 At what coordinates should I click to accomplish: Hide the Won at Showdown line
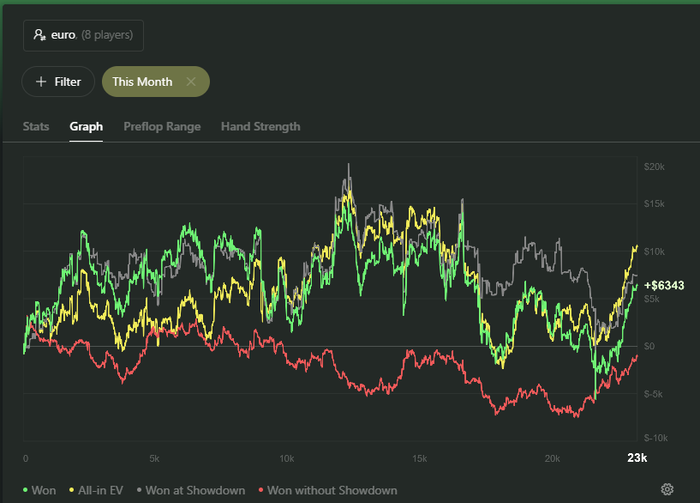(x=196, y=490)
